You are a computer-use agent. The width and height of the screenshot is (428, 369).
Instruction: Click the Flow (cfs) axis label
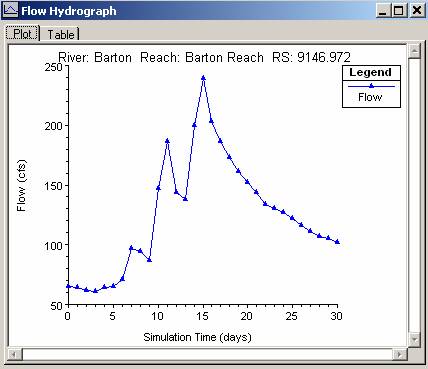tap(21, 186)
